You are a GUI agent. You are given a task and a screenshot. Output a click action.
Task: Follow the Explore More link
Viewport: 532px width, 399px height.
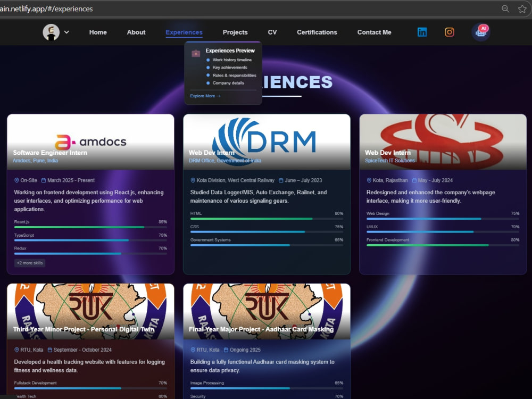pyautogui.click(x=205, y=96)
